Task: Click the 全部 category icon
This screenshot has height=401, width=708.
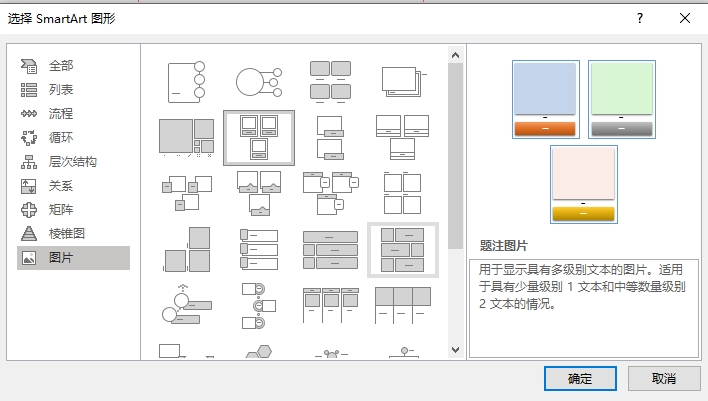Action: [29, 66]
